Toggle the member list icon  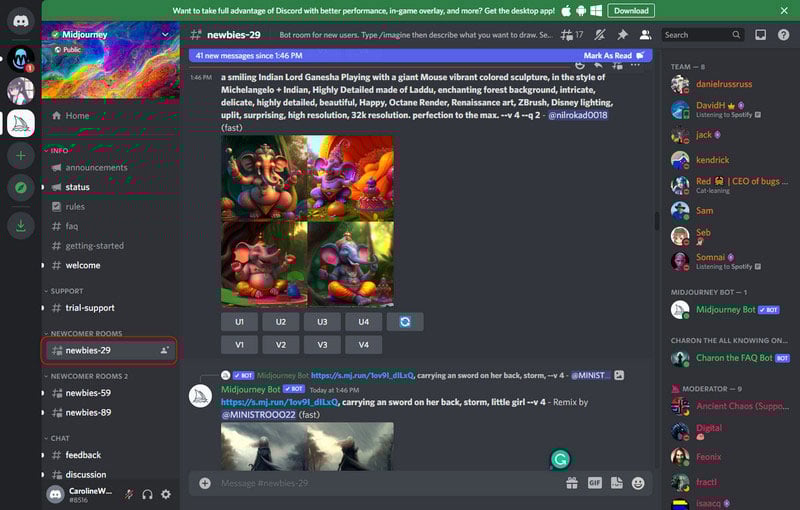tap(645, 35)
